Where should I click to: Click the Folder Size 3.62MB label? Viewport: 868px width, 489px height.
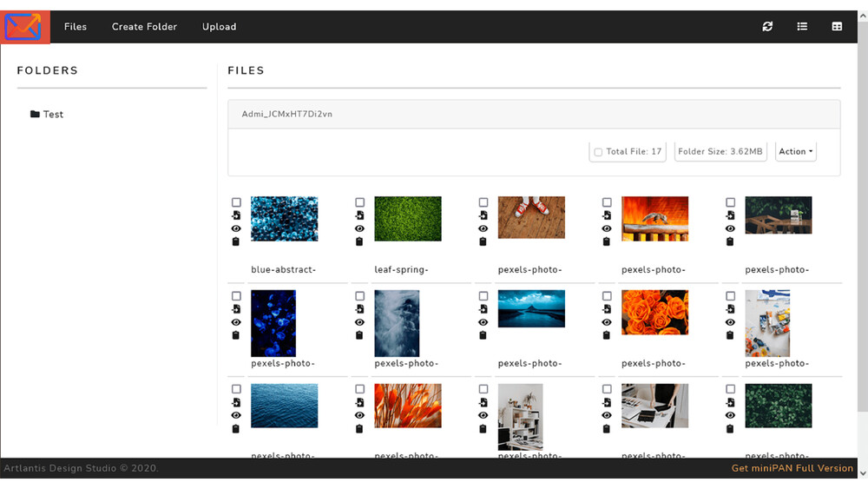coord(720,151)
